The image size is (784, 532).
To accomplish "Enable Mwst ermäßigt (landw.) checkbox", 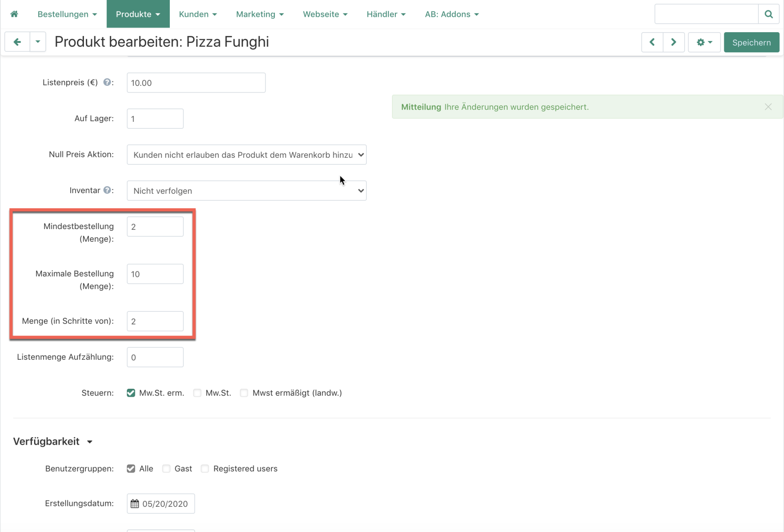I will click(244, 393).
